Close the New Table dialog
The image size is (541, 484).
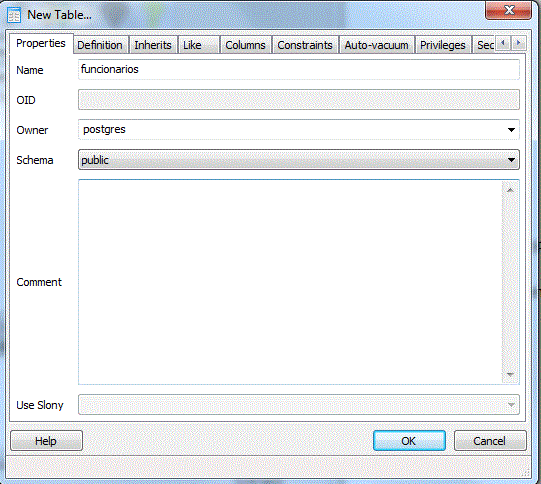pyautogui.click(x=508, y=10)
